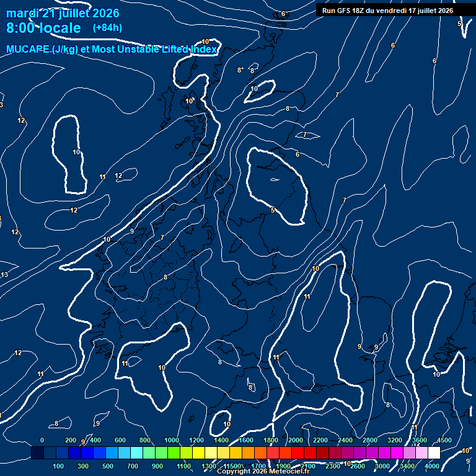Select the cyan 800 legend swatch

[136, 452]
